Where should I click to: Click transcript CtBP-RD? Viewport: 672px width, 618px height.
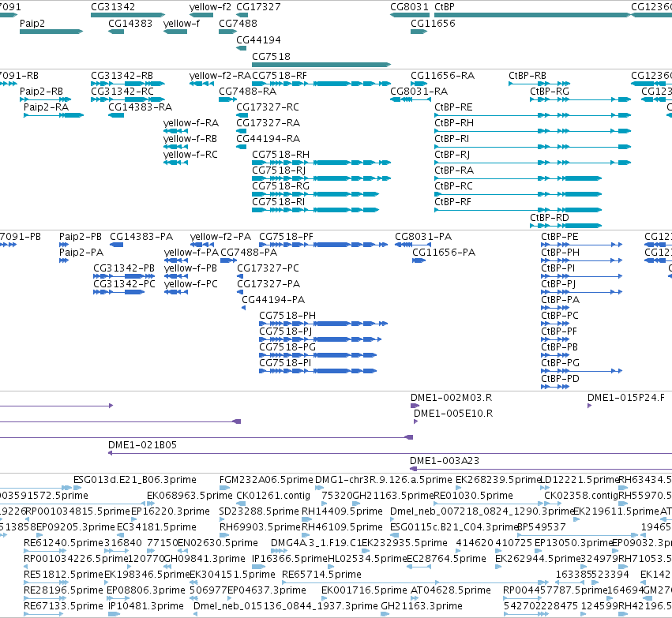565,226
